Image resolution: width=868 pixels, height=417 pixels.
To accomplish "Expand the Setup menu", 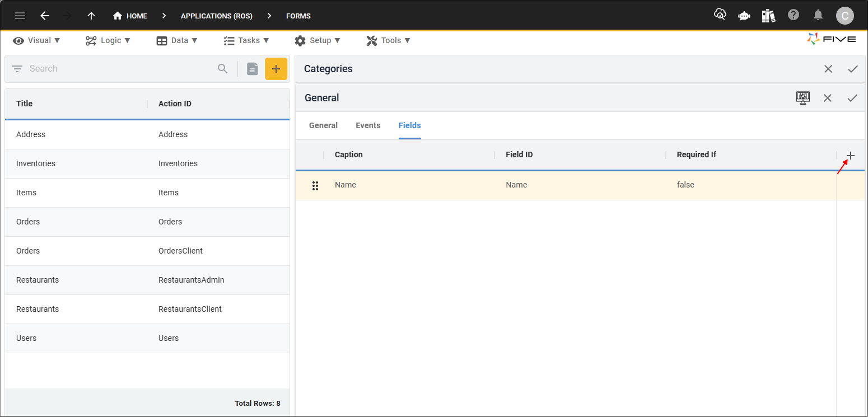I will coord(318,40).
